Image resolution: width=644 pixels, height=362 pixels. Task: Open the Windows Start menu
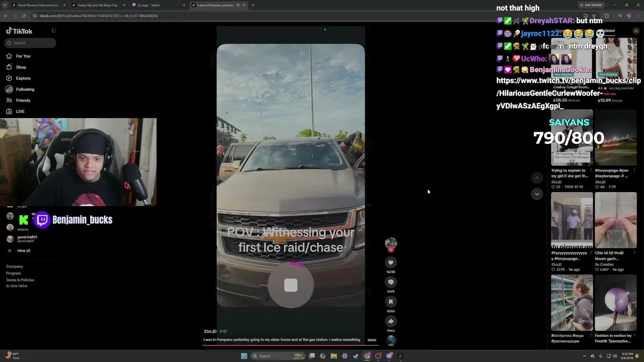[244, 356]
